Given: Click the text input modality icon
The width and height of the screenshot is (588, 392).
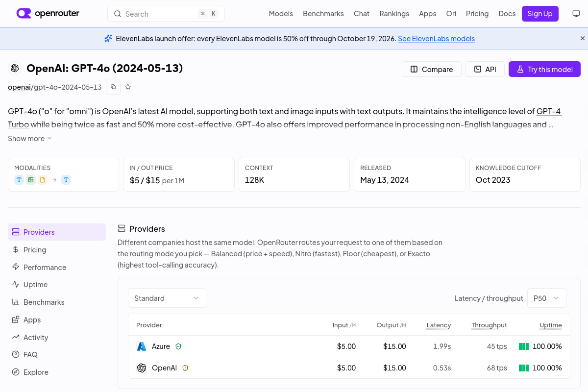Looking at the screenshot, I should pos(19,180).
